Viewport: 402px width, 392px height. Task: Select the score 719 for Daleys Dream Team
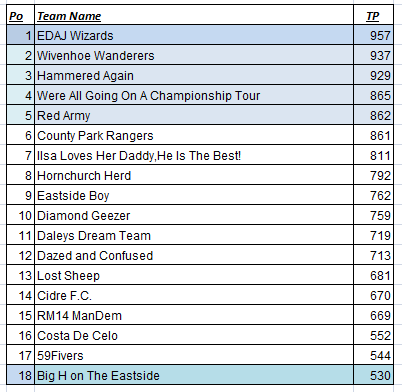click(x=373, y=235)
